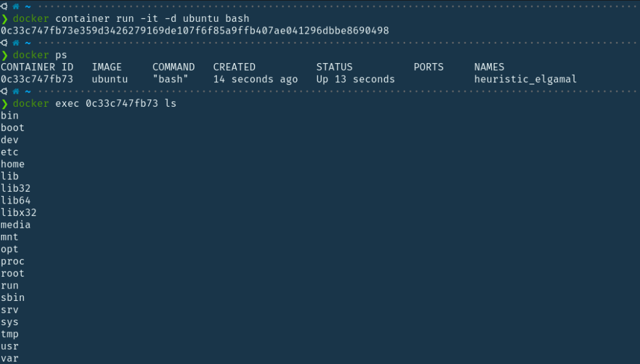Image resolution: width=640 pixels, height=364 pixels.
Task: Select the heuristic_elgamal container name
Action: (x=526, y=79)
